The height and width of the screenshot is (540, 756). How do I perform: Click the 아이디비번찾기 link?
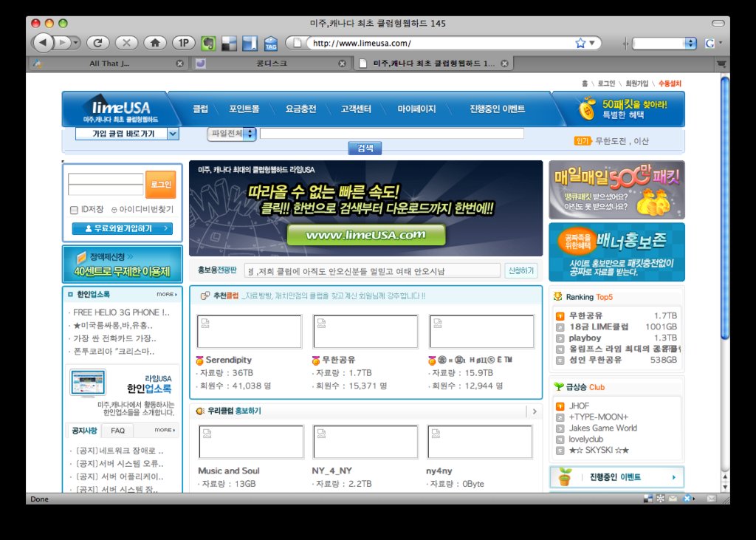pos(142,210)
